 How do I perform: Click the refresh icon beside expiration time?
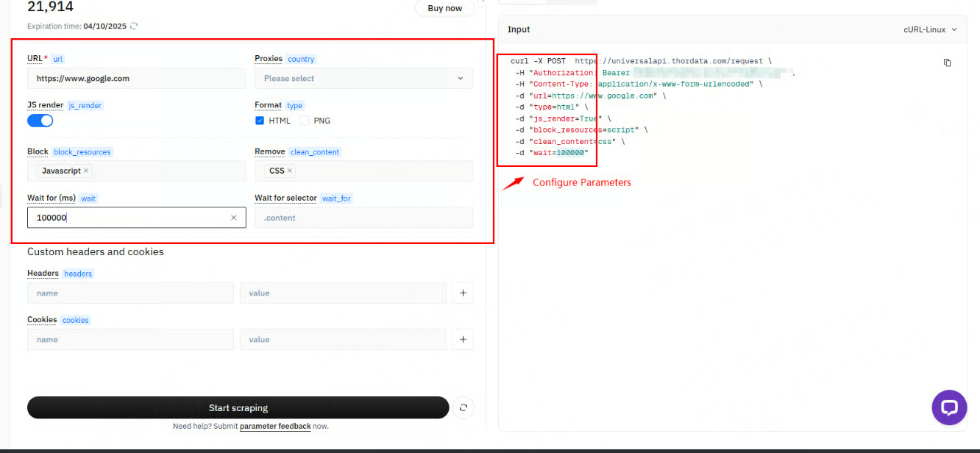point(134,26)
